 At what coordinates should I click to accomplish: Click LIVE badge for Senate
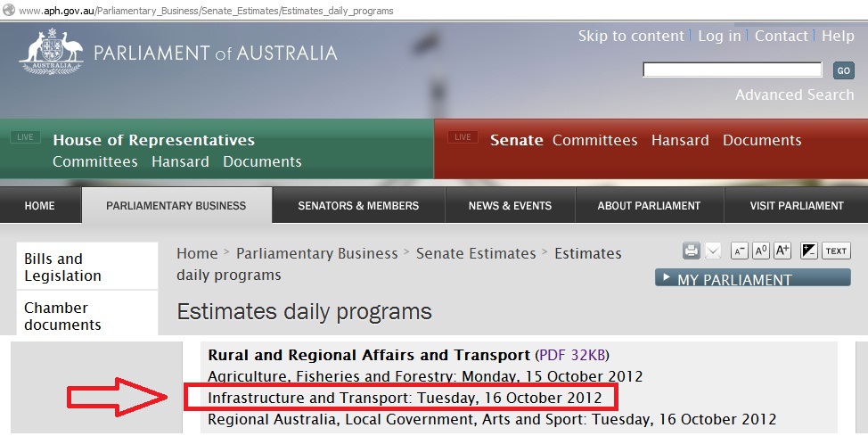(463, 136)
